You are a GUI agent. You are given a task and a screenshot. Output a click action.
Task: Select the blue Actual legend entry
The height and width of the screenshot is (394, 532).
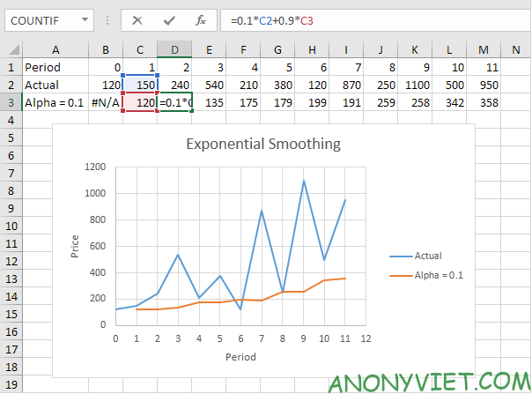(416, 256)
